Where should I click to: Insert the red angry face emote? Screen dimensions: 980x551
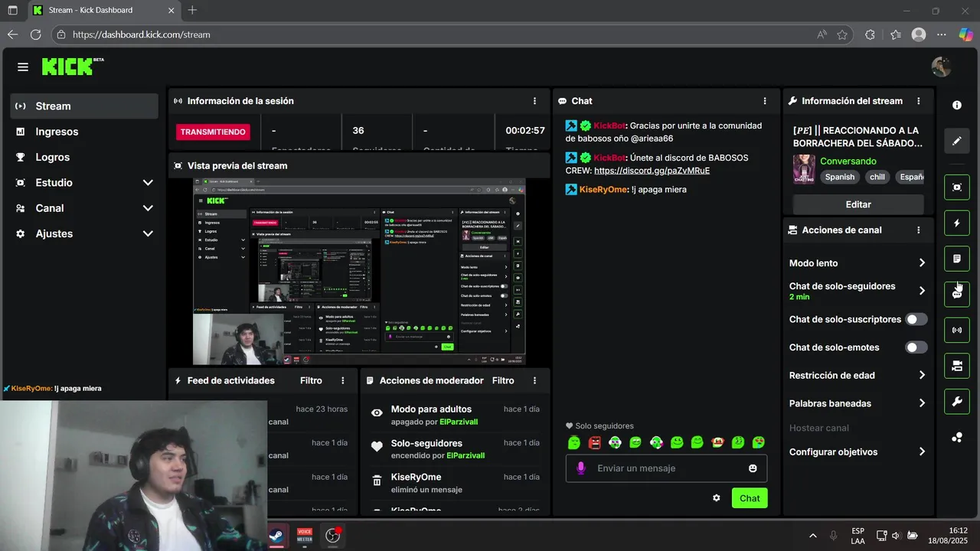click(x=595, y=442)
